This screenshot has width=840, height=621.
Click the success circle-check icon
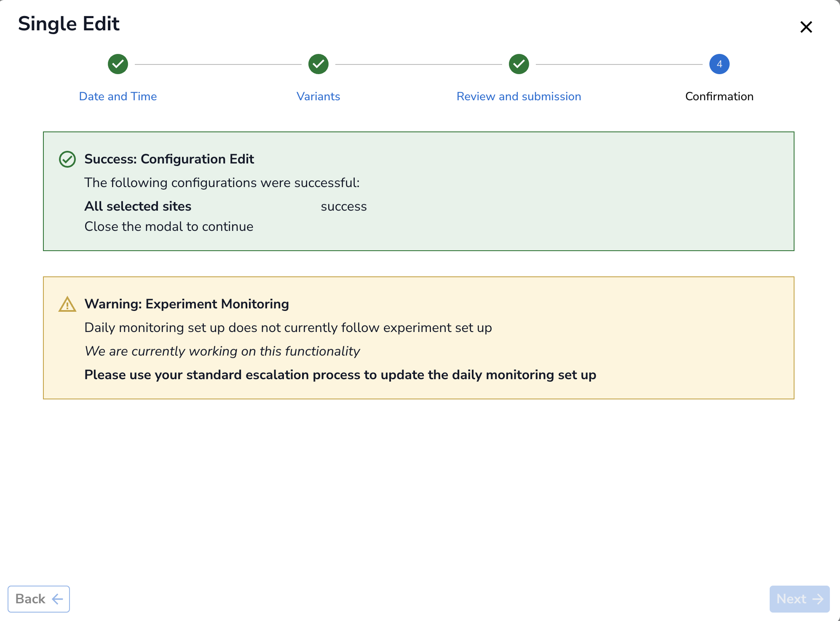point(67,159)
